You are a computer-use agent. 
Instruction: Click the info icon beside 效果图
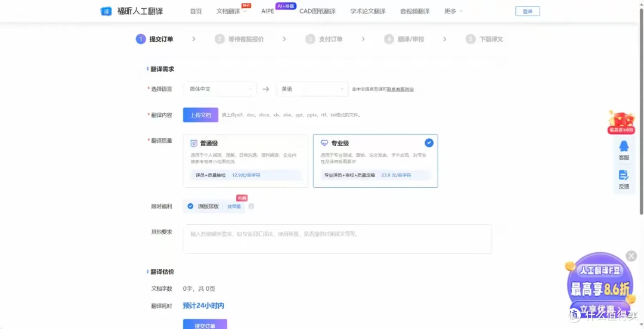252,206
